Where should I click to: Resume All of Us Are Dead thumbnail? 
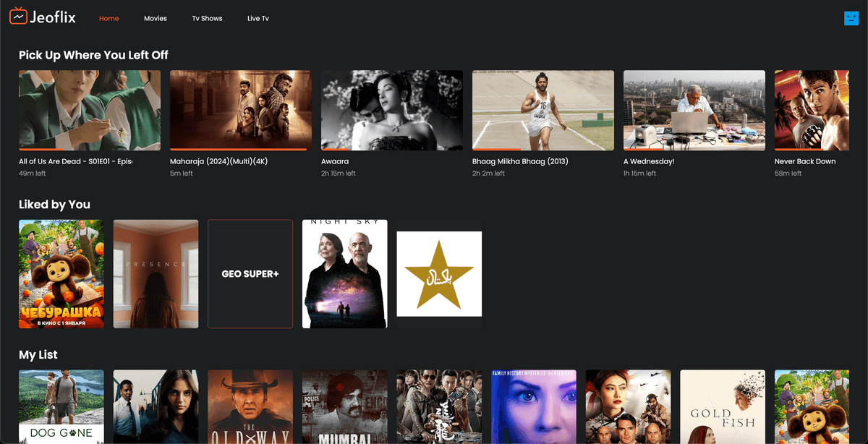(90, 110)
